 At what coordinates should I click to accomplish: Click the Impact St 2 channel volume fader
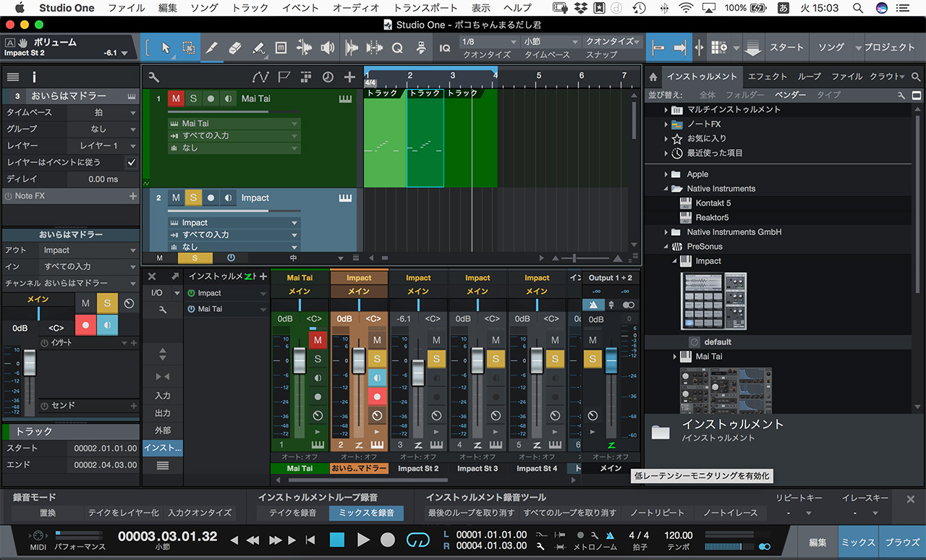click(417, 373)
